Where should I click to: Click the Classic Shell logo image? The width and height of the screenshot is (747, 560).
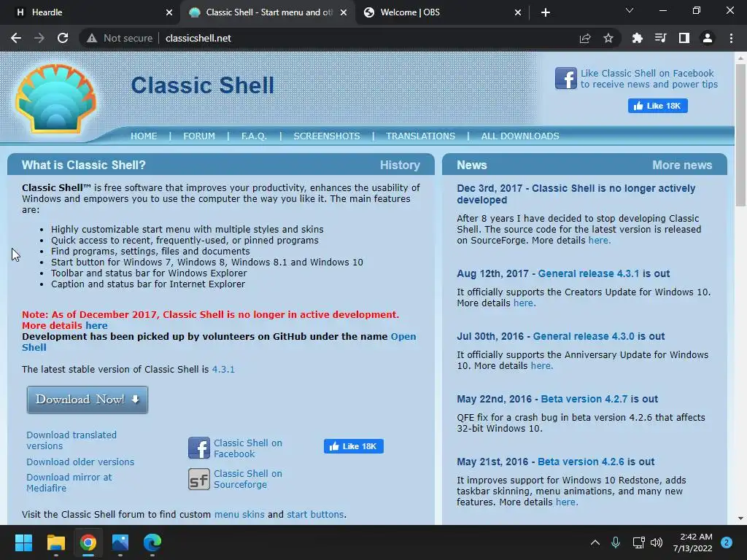pos(55,98)
